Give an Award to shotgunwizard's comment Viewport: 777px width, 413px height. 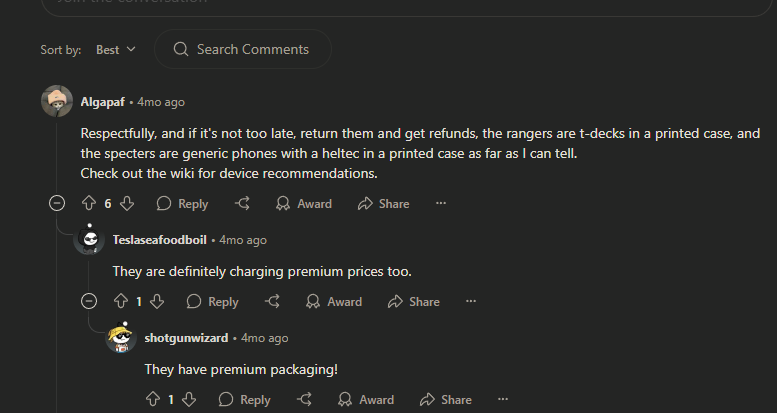point(364,399)
